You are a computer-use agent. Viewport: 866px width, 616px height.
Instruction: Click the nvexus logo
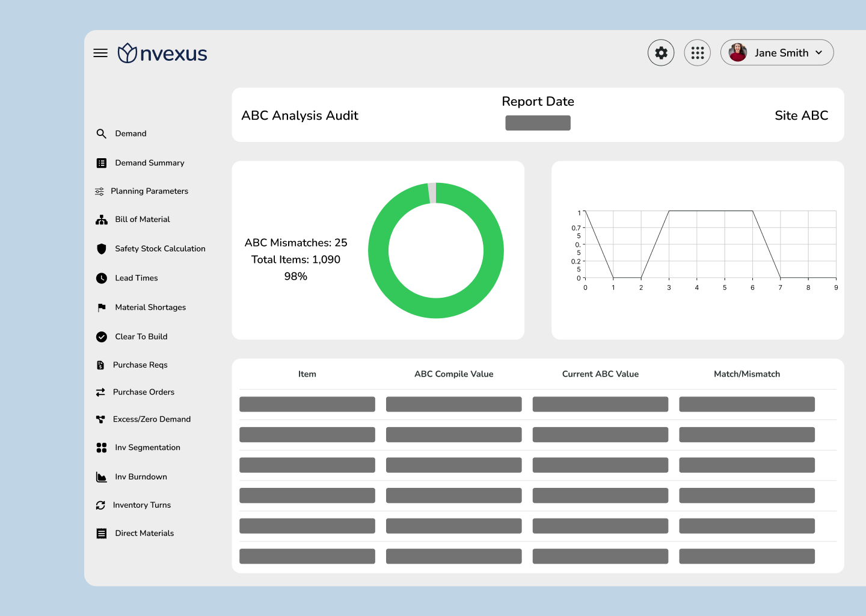coord(162,53)
